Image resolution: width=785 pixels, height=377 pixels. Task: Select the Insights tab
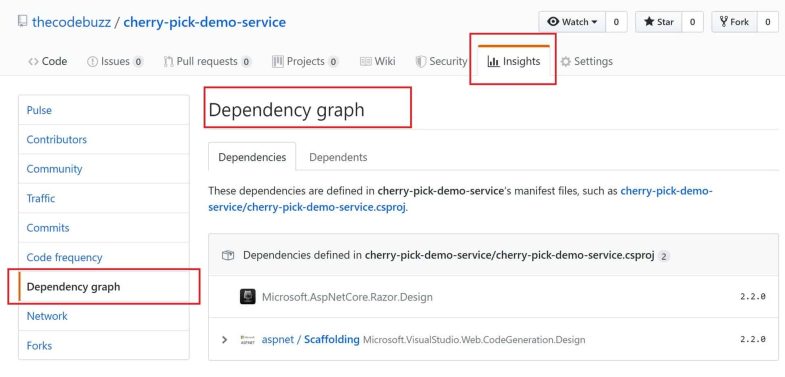coord(514,62)
